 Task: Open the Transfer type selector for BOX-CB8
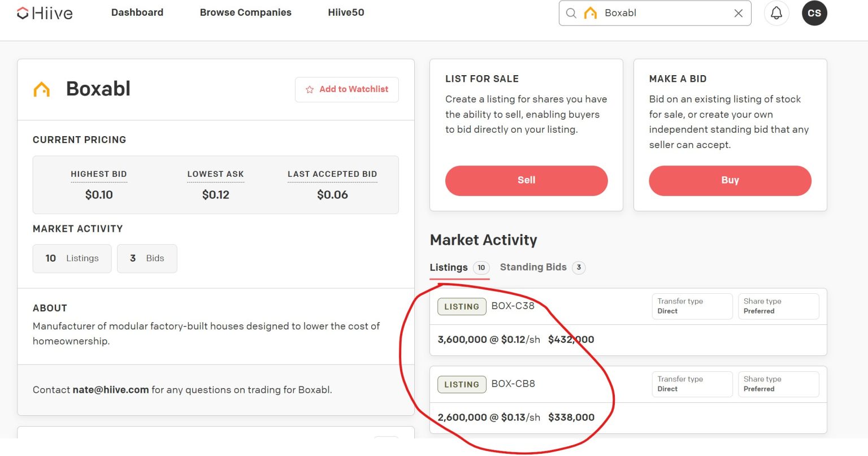692,384
